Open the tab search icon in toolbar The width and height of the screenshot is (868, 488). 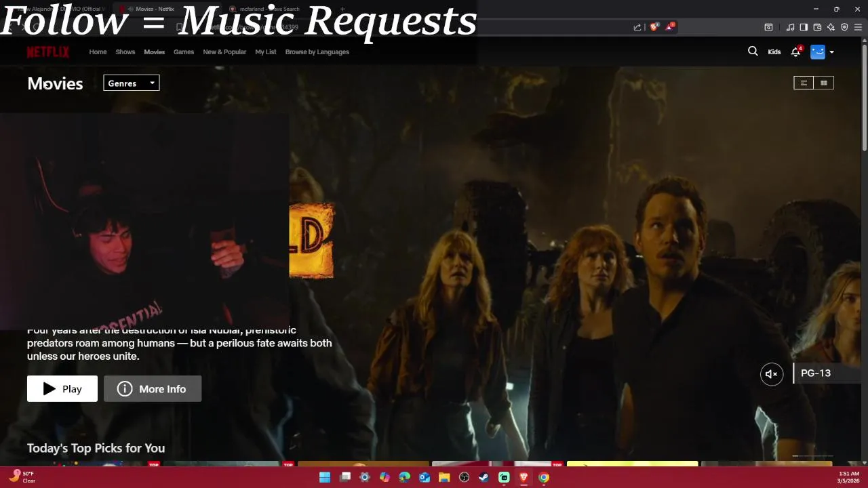point(768,27)
